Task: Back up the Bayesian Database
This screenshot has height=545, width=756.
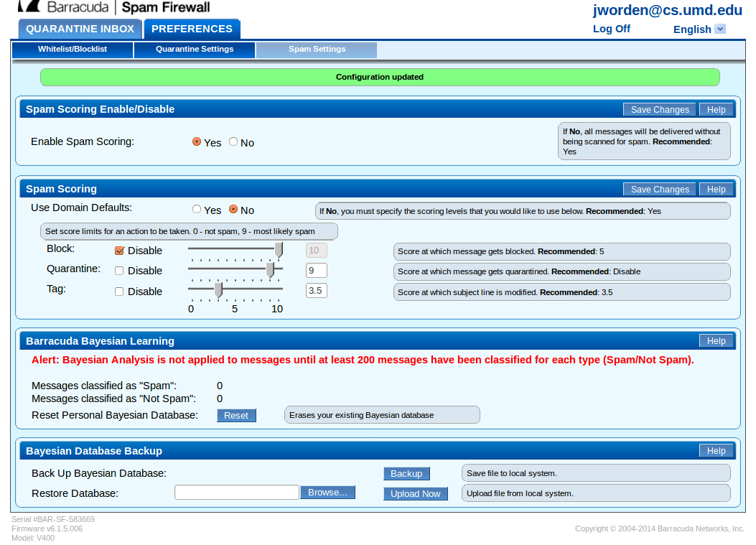Action: pos(406,473)
